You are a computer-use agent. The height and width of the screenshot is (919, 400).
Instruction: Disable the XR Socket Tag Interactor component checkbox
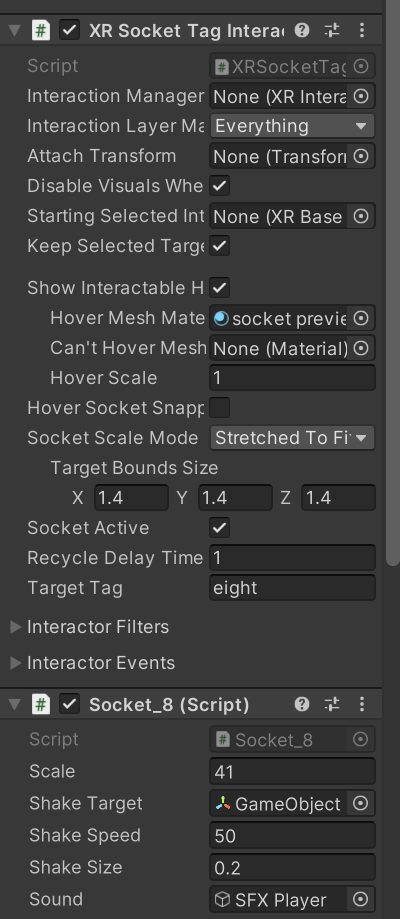(x=70, y=30)
